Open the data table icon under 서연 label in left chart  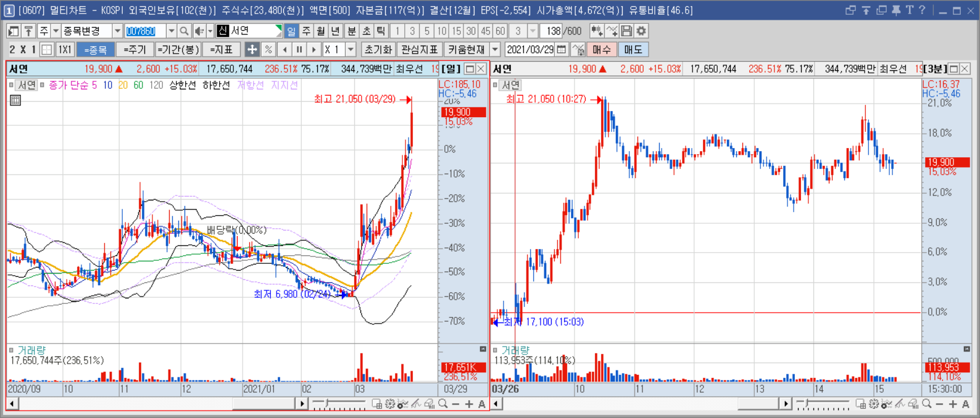15,100
